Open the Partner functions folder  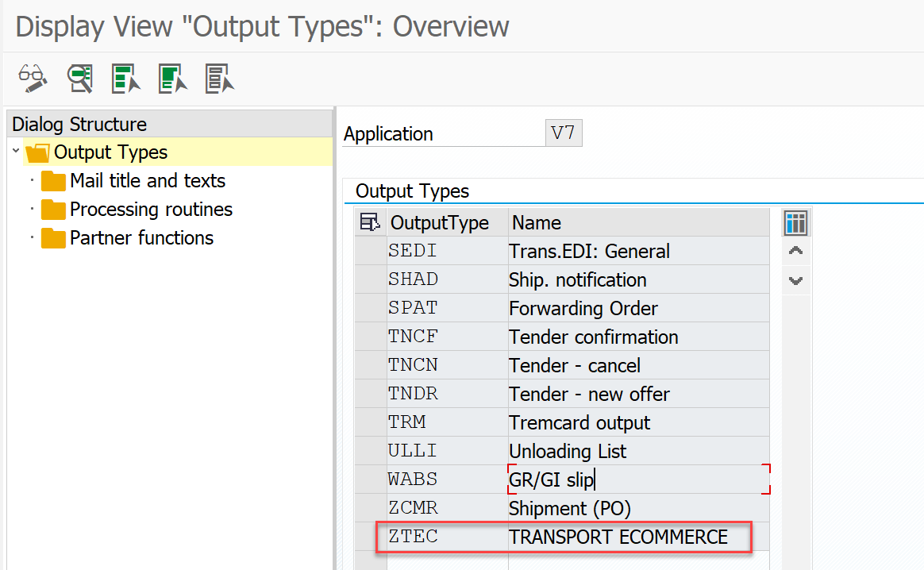coord(141,238)
